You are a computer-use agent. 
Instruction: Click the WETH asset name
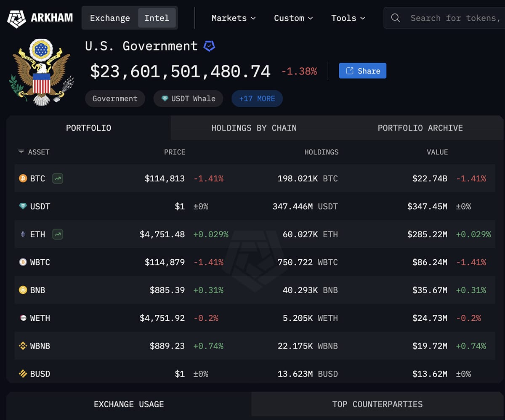pos(40,318)
